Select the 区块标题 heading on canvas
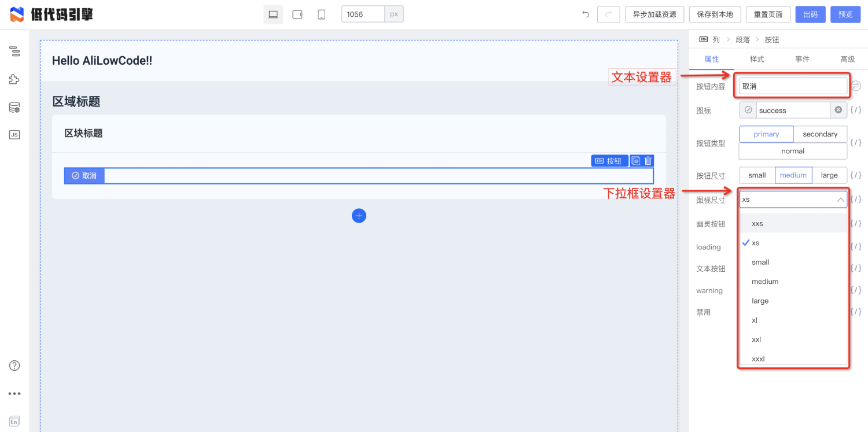Screen dimensions: 868x432 point(83,133)
